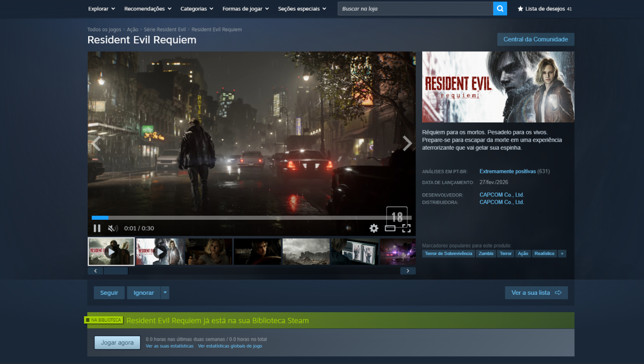Toggle theater mode for the video

(x=390, y=228)
